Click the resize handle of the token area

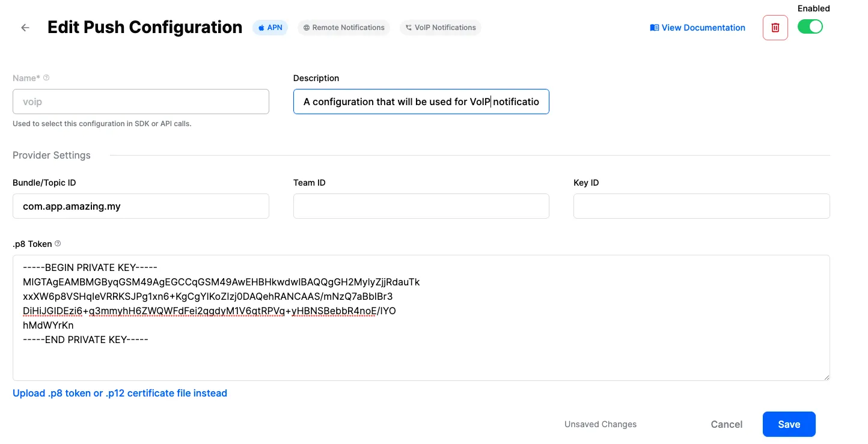pos(827,377)
